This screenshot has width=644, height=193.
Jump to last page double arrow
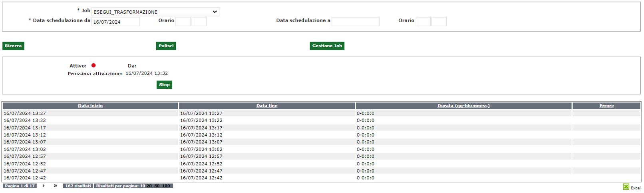click(56, 186)
